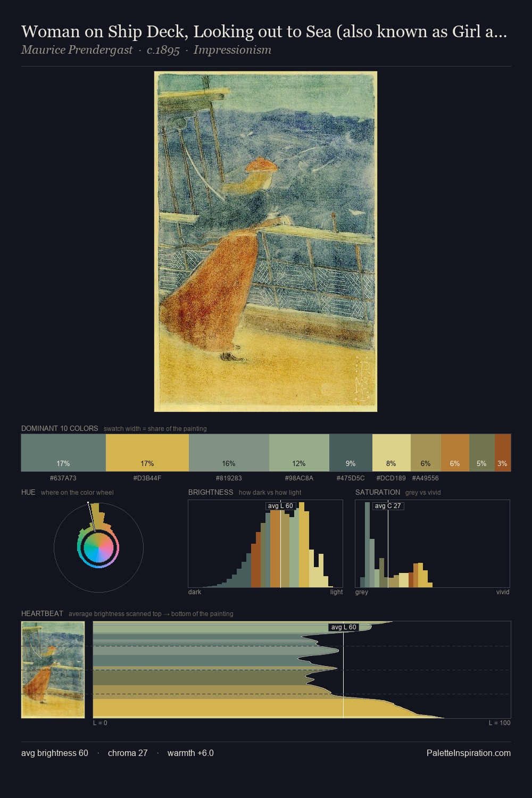This screenshot has width=532, height=798.
Task: Click the 'vivid' saturation axis label
Action: 503,592
